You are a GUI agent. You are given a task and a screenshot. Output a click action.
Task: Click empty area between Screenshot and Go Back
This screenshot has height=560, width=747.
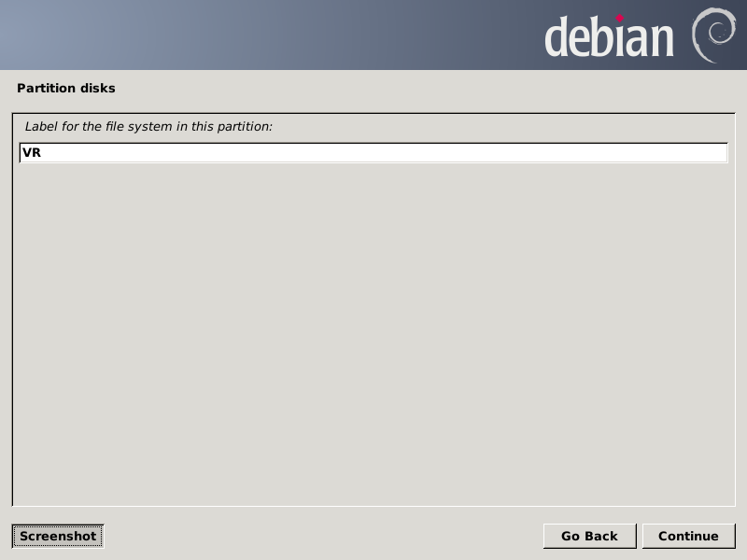[x=324, y=536]
